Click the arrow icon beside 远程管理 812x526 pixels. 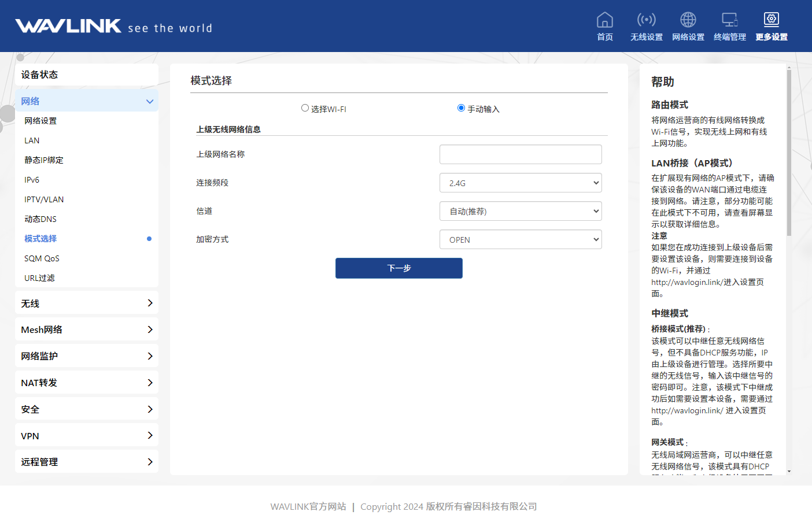pos(150,462)
